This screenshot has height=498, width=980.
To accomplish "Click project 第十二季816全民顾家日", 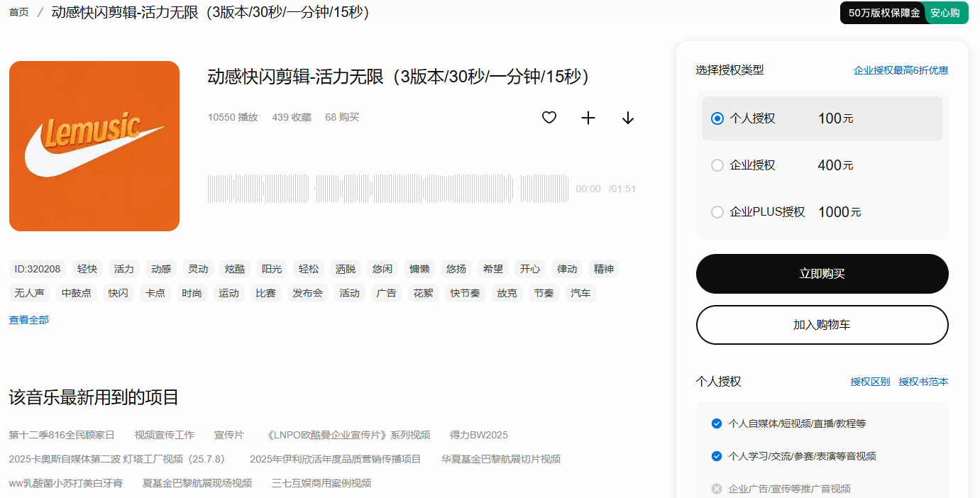I will pyautogui.click(x=62, y=435).
